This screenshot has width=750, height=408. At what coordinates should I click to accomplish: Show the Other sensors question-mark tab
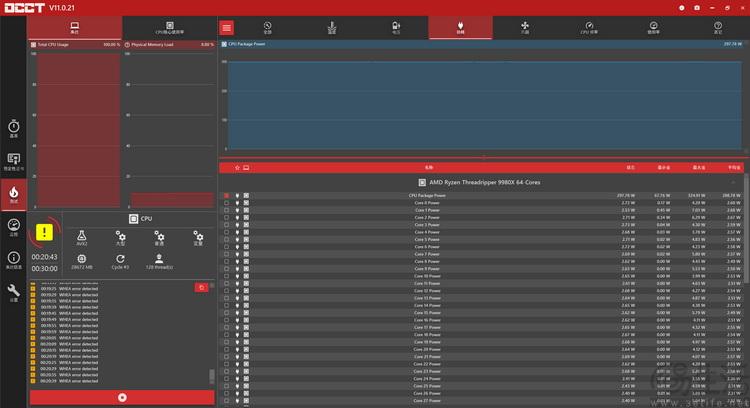(x=718, y=28)
